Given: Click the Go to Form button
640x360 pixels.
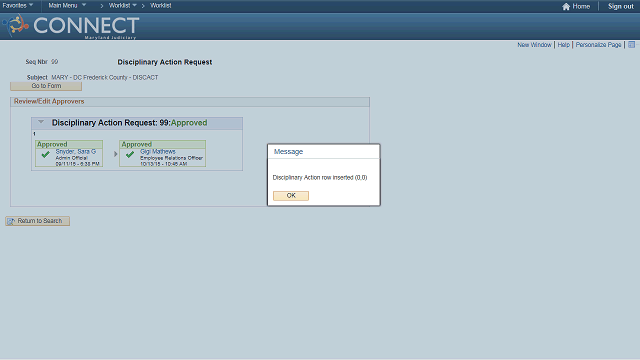Looking at the screenshot, I should tap(46, 86).
